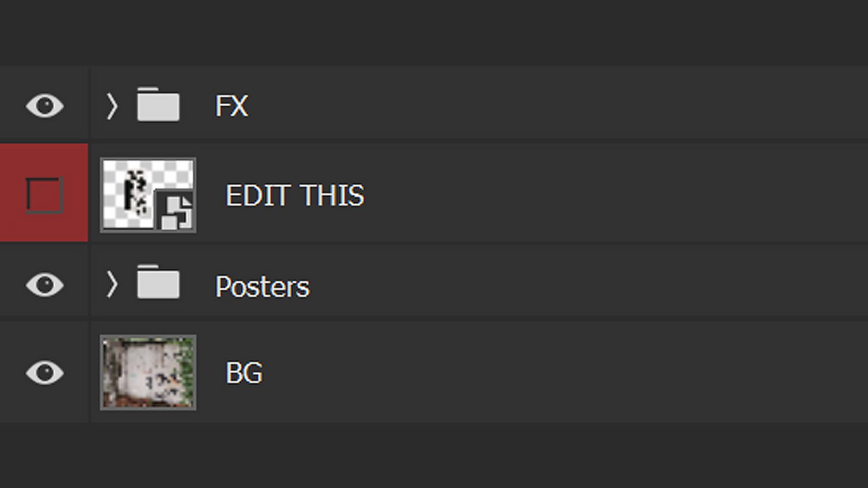Click the smart object badge on EDIT THIS thumbnail

pos(176,212)
